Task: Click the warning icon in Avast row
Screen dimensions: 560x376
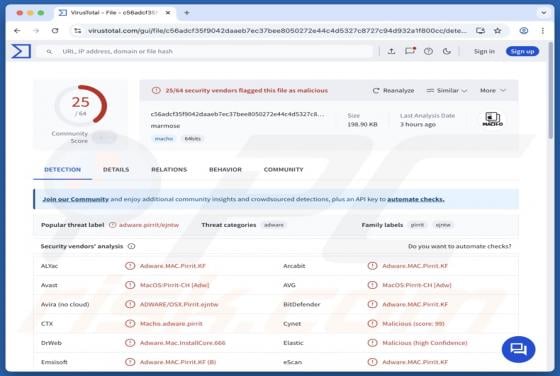Action: (130, 285)
